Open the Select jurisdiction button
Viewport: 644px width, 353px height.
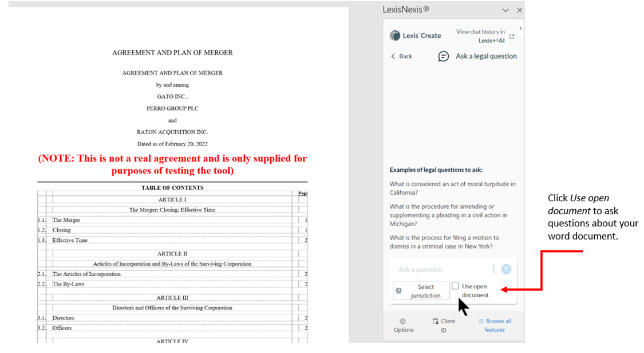pos(421,291)
